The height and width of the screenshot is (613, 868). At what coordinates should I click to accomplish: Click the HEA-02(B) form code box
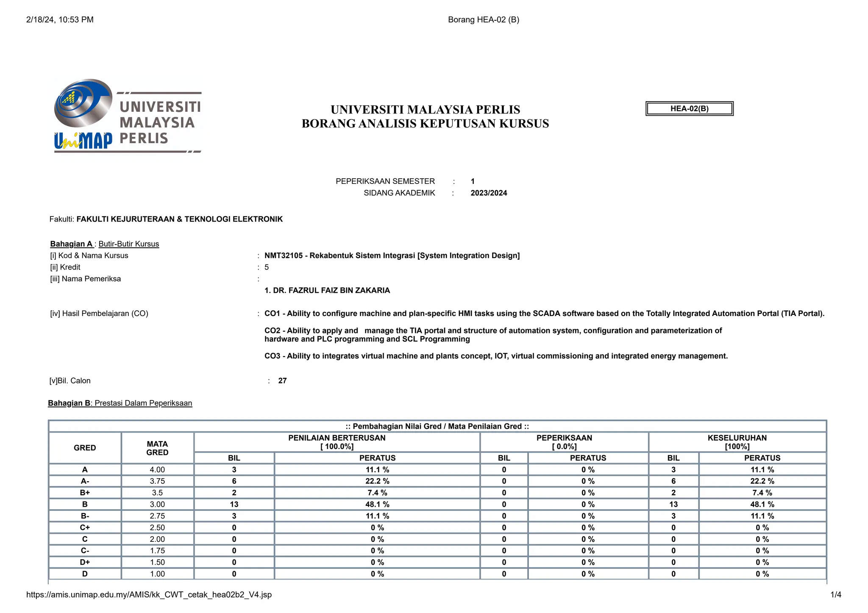click(689, 108)
